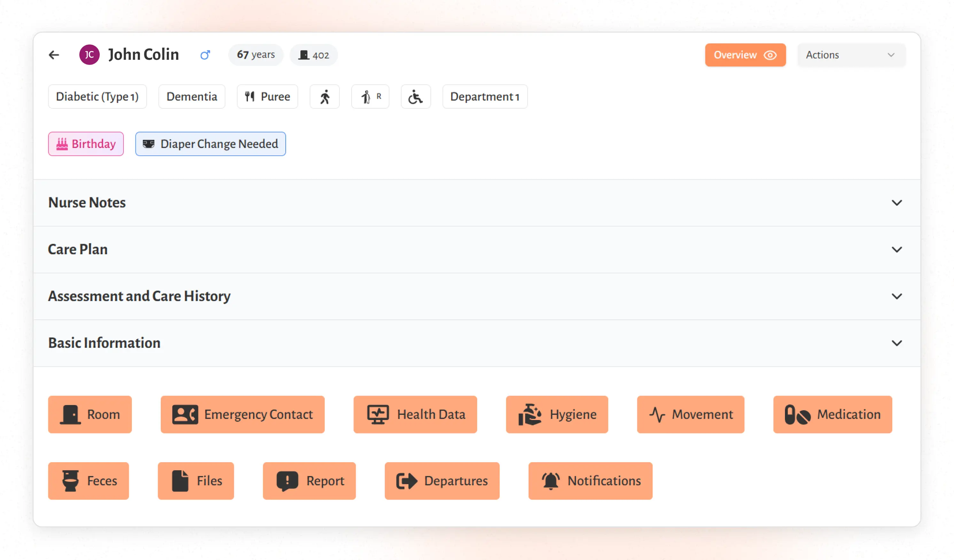Click the person with cane R icon
This screenshot has height=560, width=954.
[x=370, y=97]
